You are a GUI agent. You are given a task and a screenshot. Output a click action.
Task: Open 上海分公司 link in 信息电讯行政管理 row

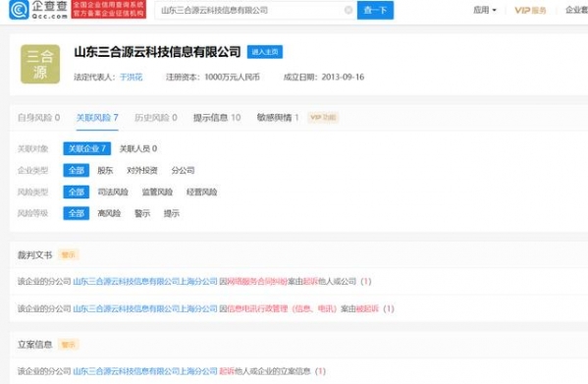click(x=145, y=308)
